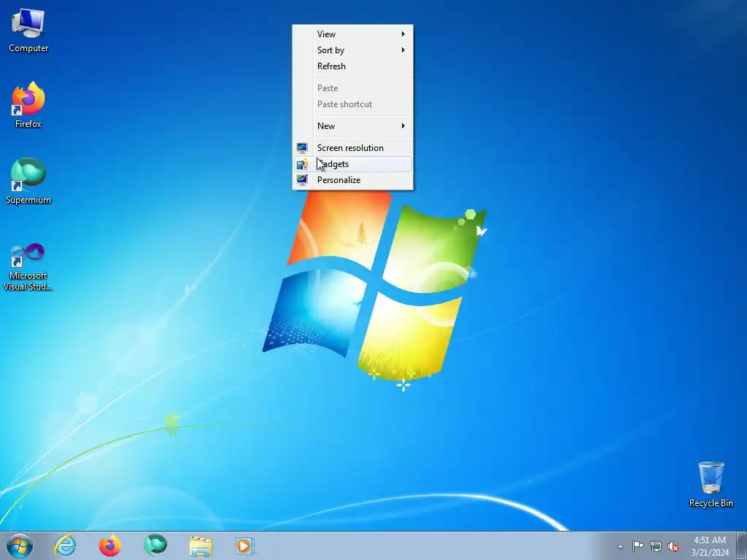Choose Personalize in the context menu
The width and height of the screenshot is (747, 560).
click(x=352, y=180)
